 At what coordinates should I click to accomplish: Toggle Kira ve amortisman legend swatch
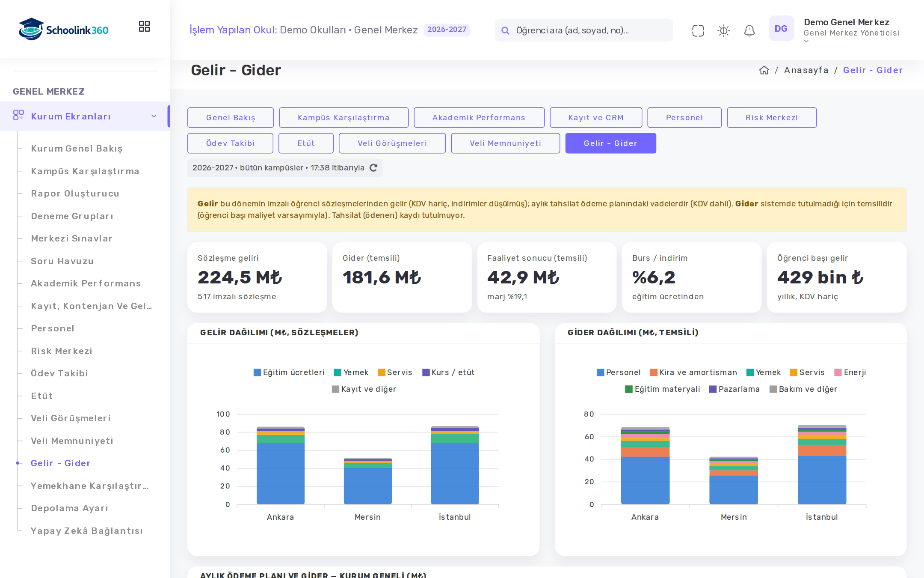pyautogui.click(x=654, y=372)
